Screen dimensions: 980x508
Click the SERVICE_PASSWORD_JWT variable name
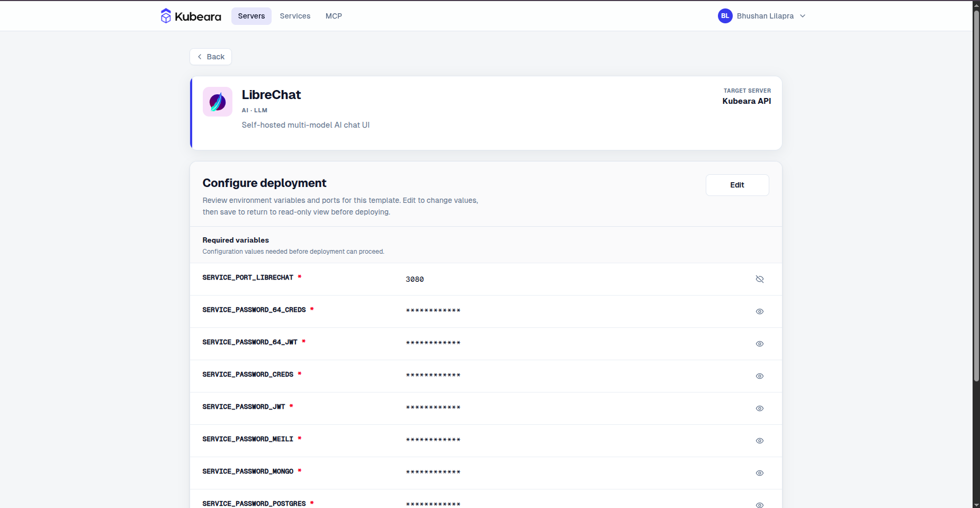tap(244, 407)
